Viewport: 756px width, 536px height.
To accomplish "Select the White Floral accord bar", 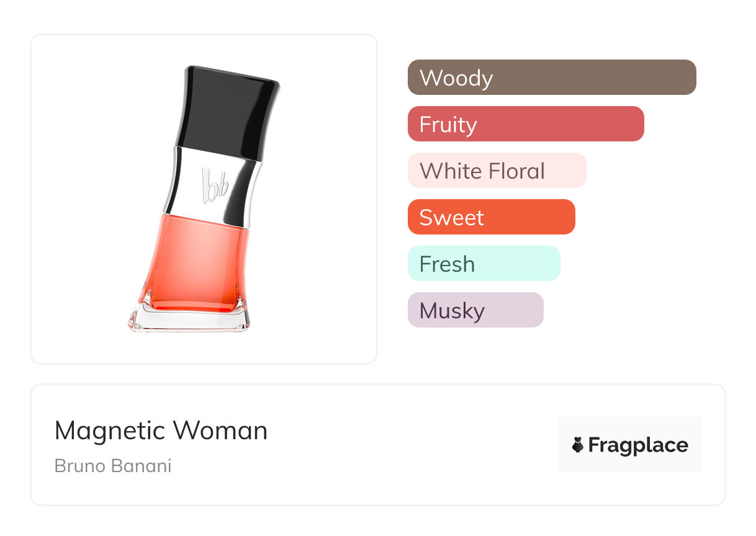I will [497, 171].
